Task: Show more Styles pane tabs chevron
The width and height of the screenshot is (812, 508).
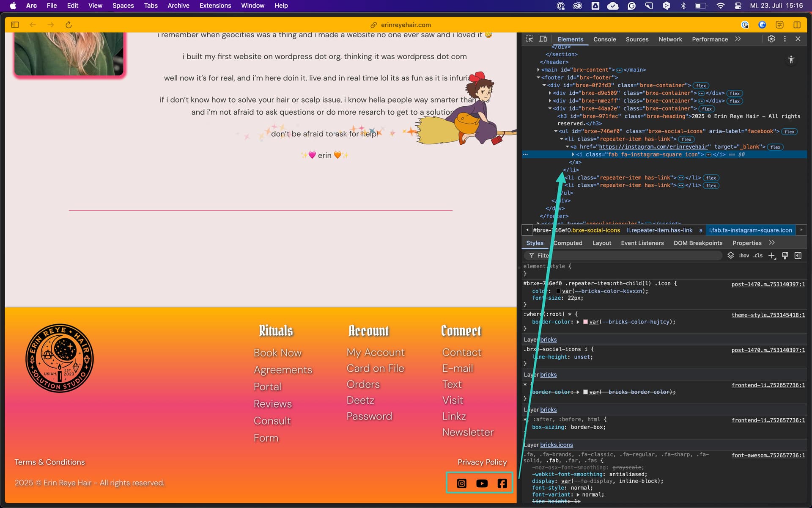Action: tap(772, 243)
